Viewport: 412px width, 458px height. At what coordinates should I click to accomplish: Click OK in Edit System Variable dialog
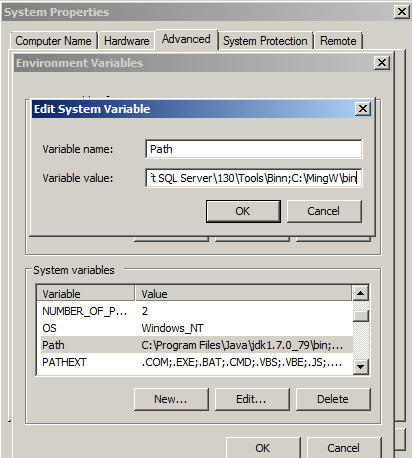(x=243, y=211)
